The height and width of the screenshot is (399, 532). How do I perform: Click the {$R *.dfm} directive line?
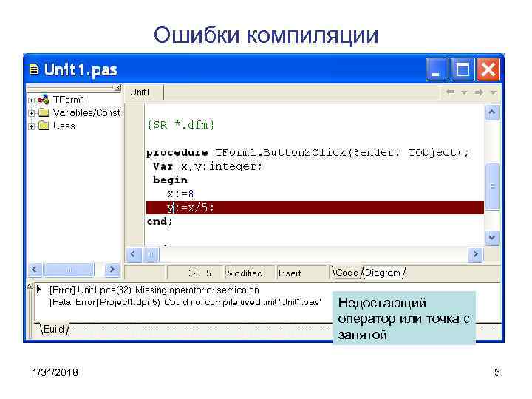click(180, 125)
